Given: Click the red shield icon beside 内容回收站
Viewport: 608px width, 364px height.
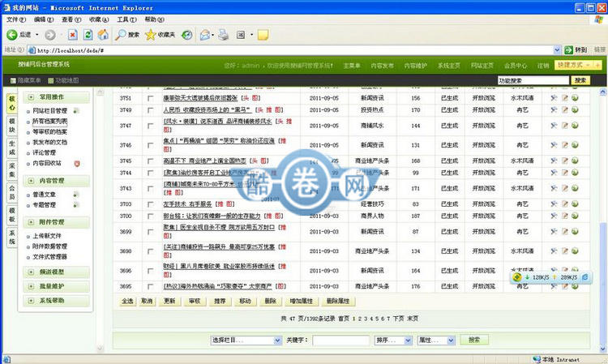Looking at the screenshot, I should 77,164.
